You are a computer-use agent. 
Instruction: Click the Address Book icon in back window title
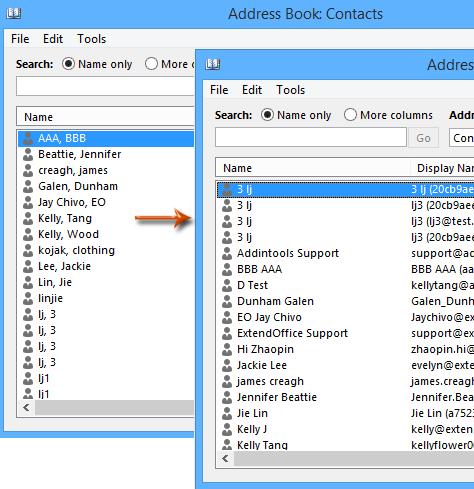tap(14, 13)
